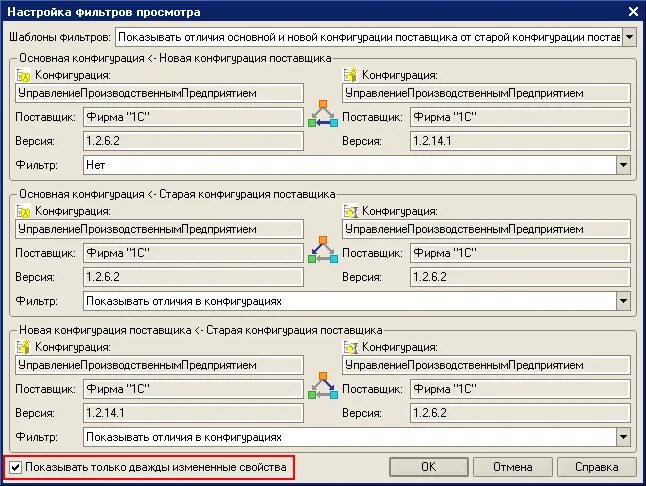Click right Конфигурация field in third group
Viewport: 646px width, 486px height.
[486, 365]
